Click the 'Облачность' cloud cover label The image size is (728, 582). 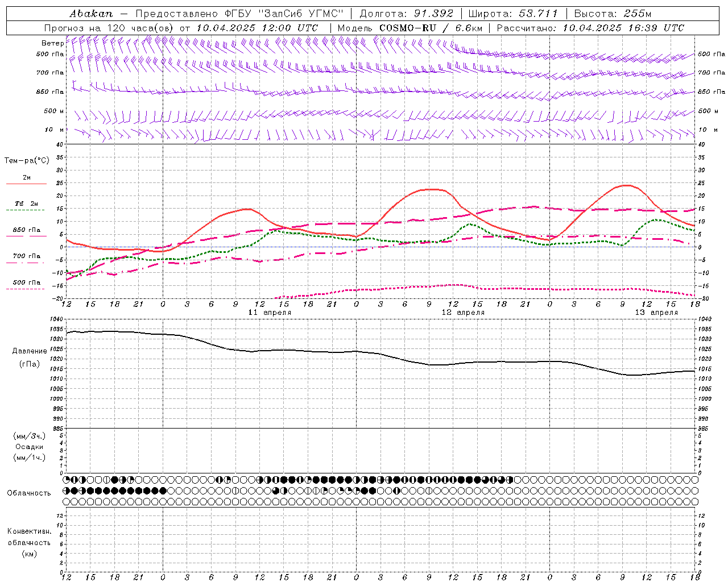[x=29, y=493]
